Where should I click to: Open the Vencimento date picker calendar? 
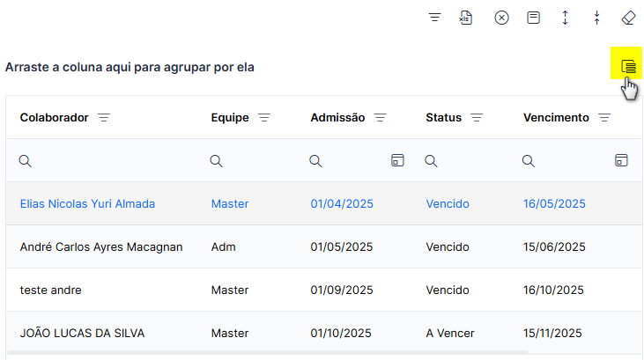[621, 160]
